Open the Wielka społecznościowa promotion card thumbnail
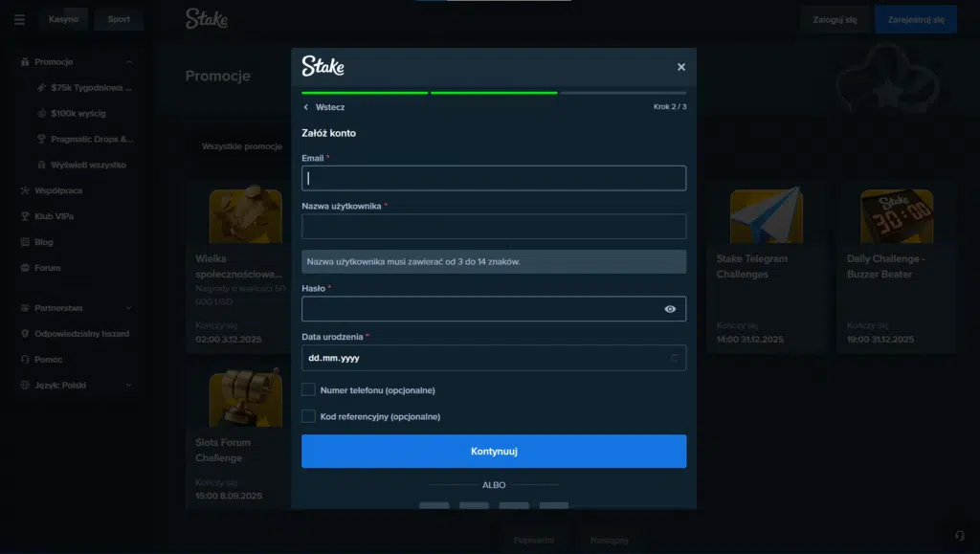 coord(246,214)
